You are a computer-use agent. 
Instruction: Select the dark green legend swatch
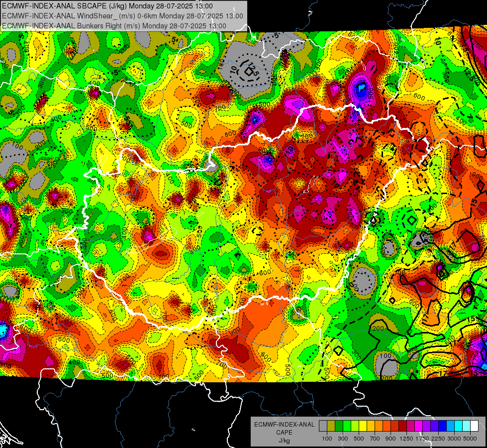tap(339, 426)
